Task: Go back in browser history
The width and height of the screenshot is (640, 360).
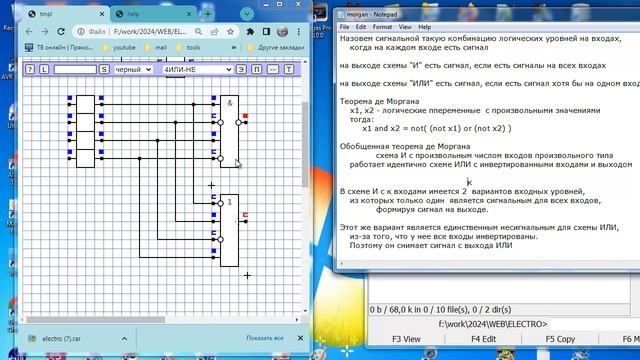Action: (x=29, y=31)
